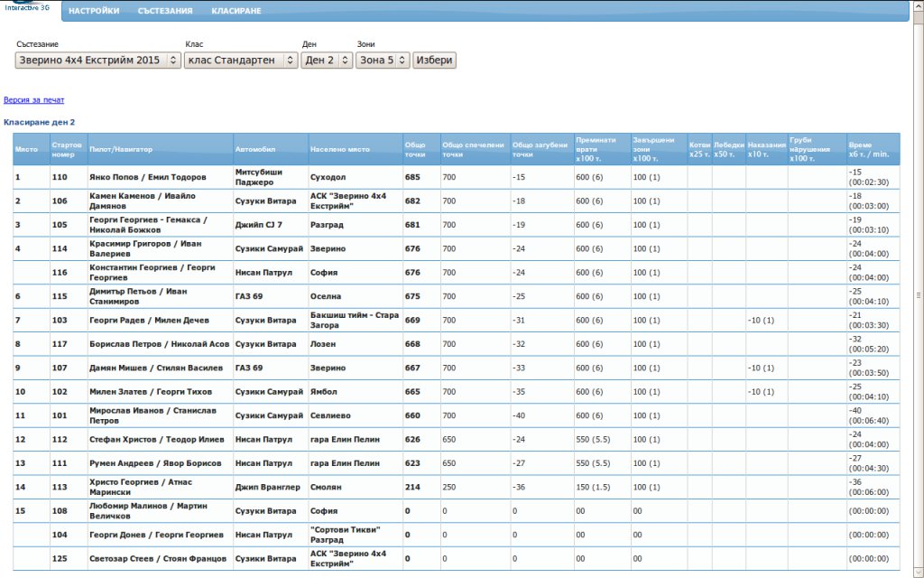Open the Клас dropdown showing клас Стандартен
This screenshot has width=924, height=578.
(240, 61)
